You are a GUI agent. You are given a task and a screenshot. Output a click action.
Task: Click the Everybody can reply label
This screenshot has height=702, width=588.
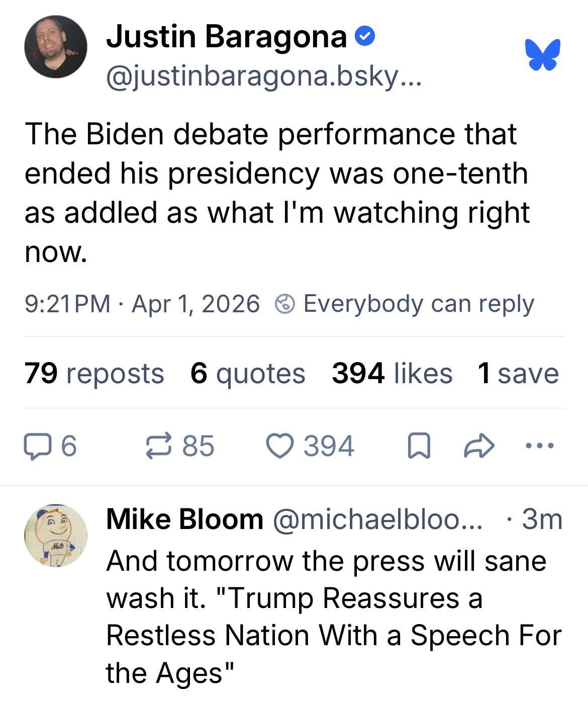click(x=418, y=304)
